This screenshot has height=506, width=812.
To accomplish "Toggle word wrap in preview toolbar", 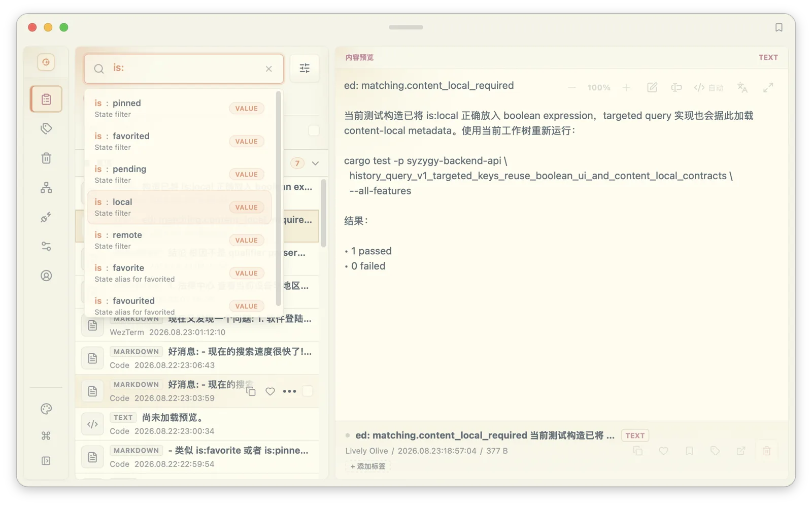I will click(x=676, y=88).
